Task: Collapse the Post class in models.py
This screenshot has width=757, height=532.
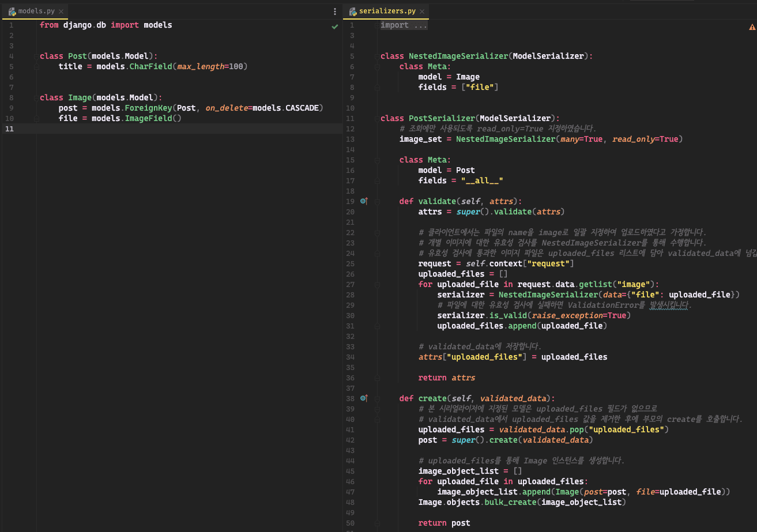Action: coord(36,56)
